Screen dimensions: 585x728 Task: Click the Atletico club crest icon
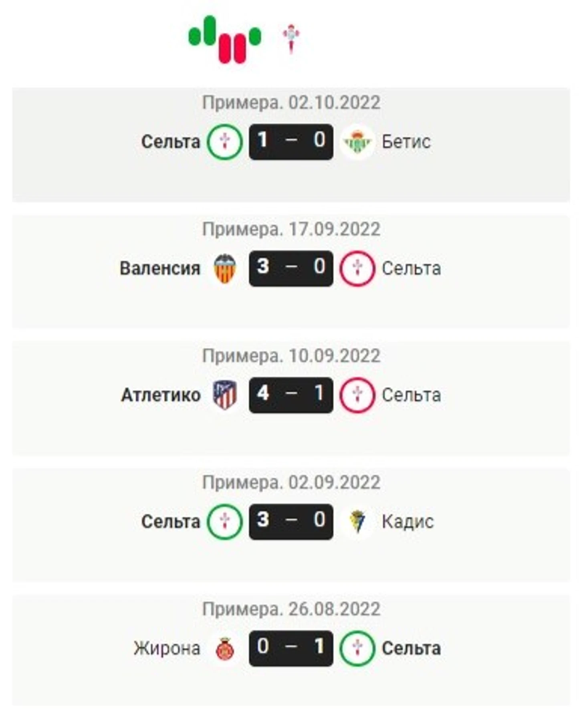[224, 395]
